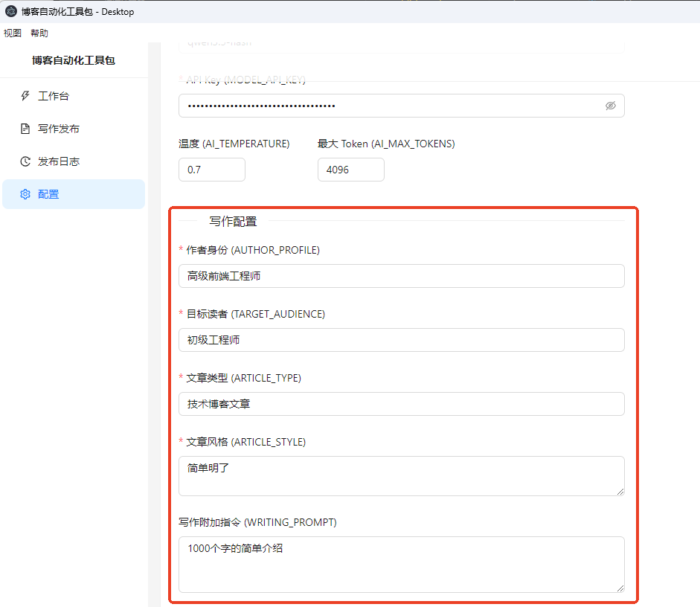700x607 pixels.
Task: Click the 博客自动化工具包 sidebar title
Action: click(x=74, y=60)
